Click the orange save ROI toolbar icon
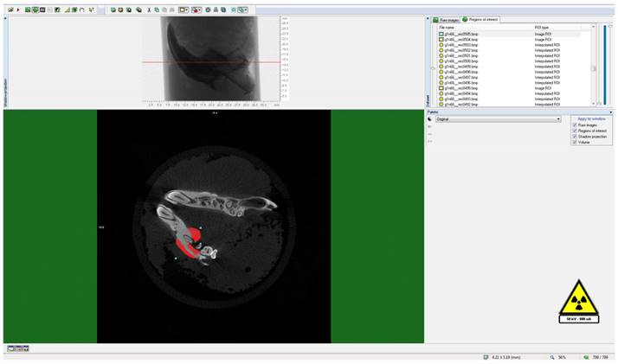 (x=120, y=10)
